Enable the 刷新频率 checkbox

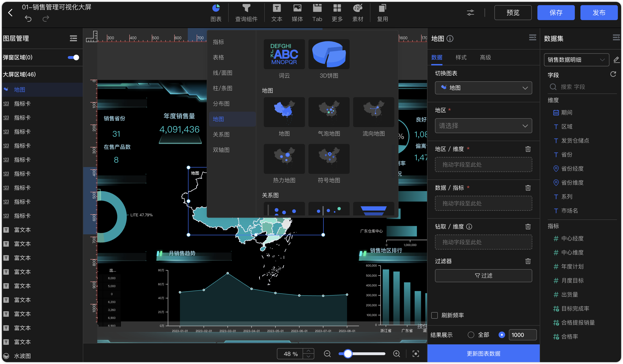point(434,315)
